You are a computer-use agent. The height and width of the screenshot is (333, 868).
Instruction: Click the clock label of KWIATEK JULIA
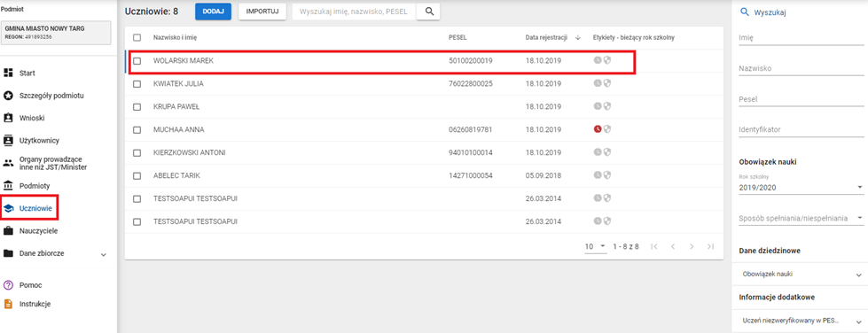598,83
